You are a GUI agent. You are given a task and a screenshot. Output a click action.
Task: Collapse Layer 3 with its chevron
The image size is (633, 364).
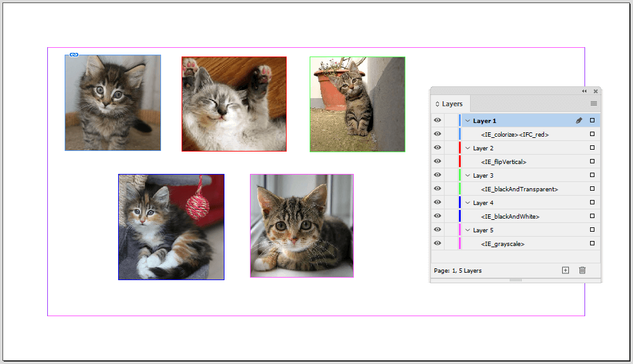[468, 175]
